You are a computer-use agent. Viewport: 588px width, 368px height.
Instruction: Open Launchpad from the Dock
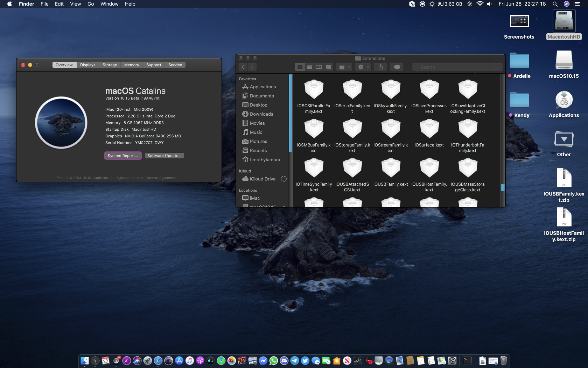tap(148, 360)
